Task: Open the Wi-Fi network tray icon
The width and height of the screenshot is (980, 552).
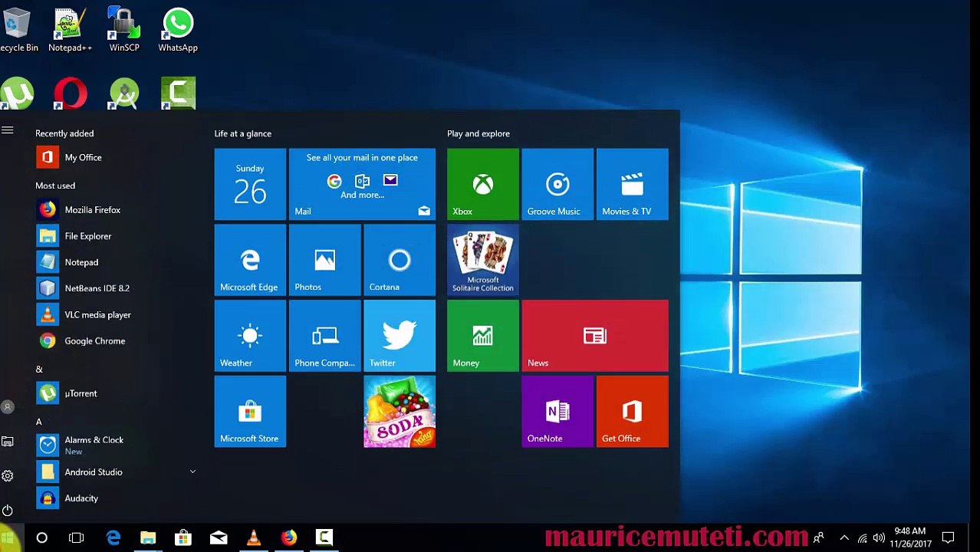Action: pos(863,538)
